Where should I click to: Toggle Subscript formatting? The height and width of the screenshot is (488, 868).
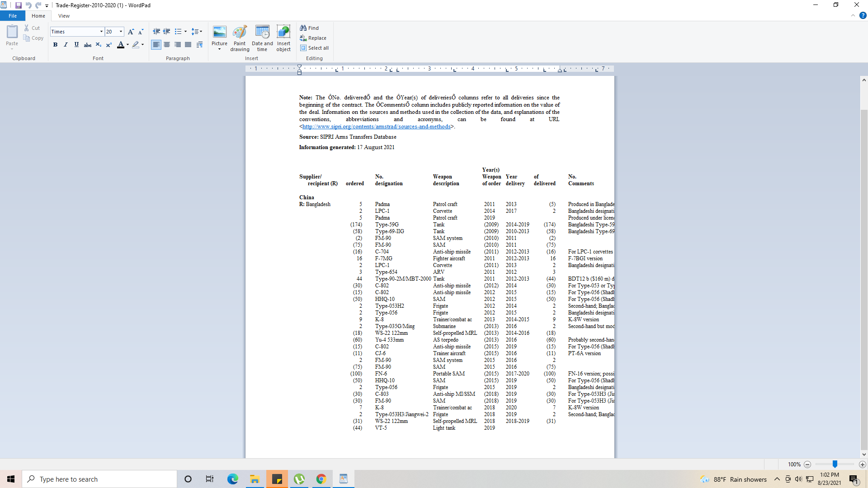(98, 45)
